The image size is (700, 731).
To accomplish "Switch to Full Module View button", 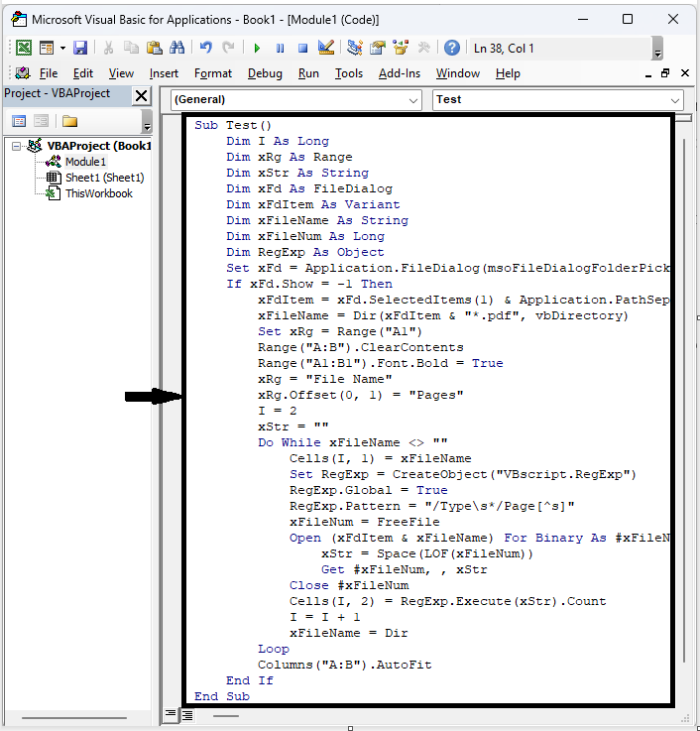I will 187,714.
